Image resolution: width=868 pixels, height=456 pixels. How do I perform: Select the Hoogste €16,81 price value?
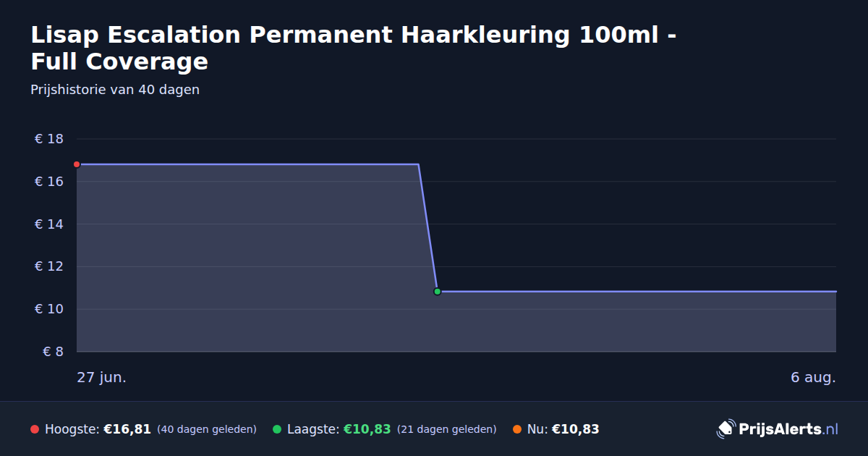pos(127,429)
